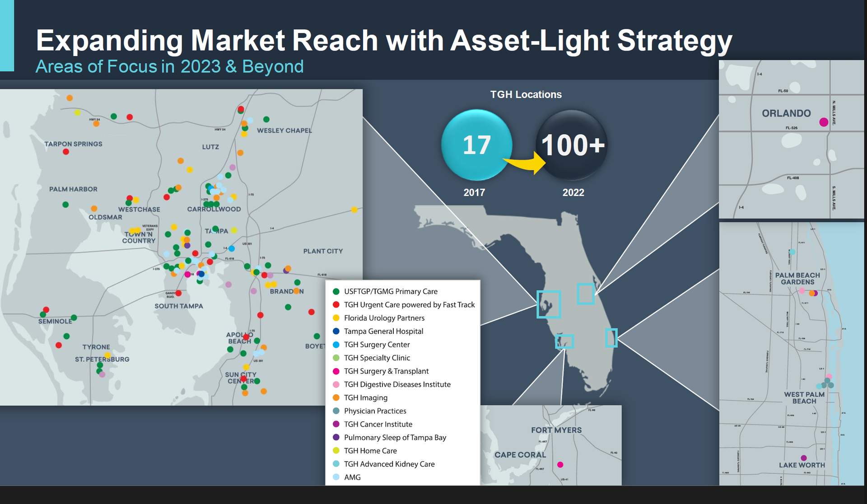
Task: Click the yellow marker near Plant City edge
Action: [354, 210]
